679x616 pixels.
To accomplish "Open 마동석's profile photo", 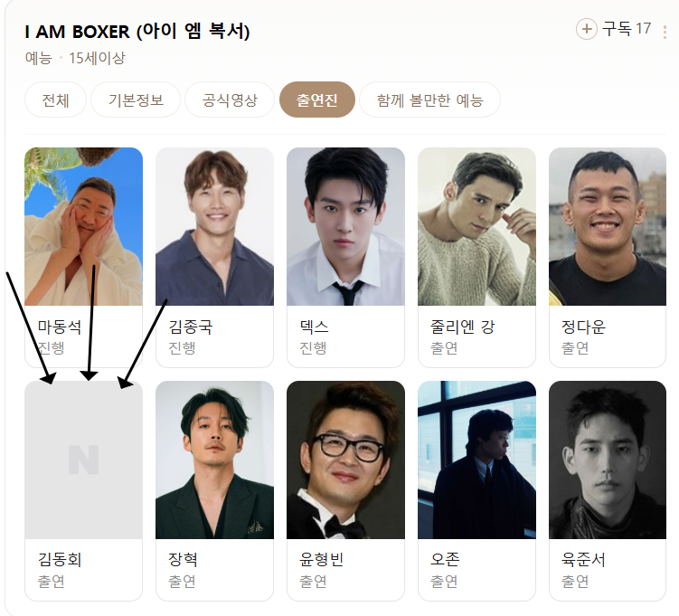I will [83, 226].
